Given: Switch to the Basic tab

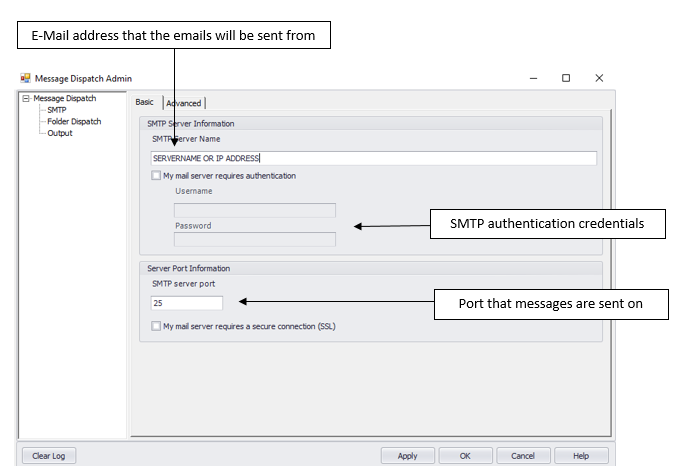Looking at the screenshot, I should point(145,102).
